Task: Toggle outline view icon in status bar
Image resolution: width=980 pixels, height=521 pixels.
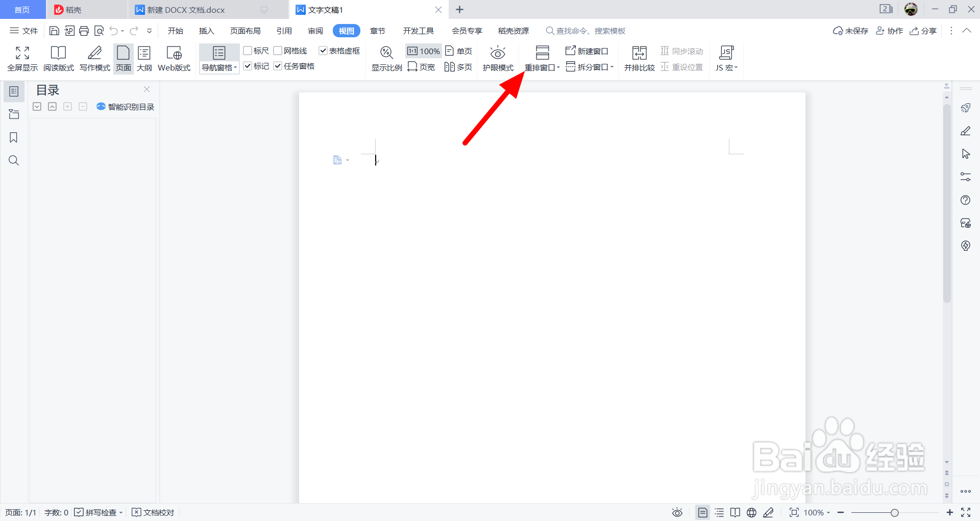Action: (719, 512)
